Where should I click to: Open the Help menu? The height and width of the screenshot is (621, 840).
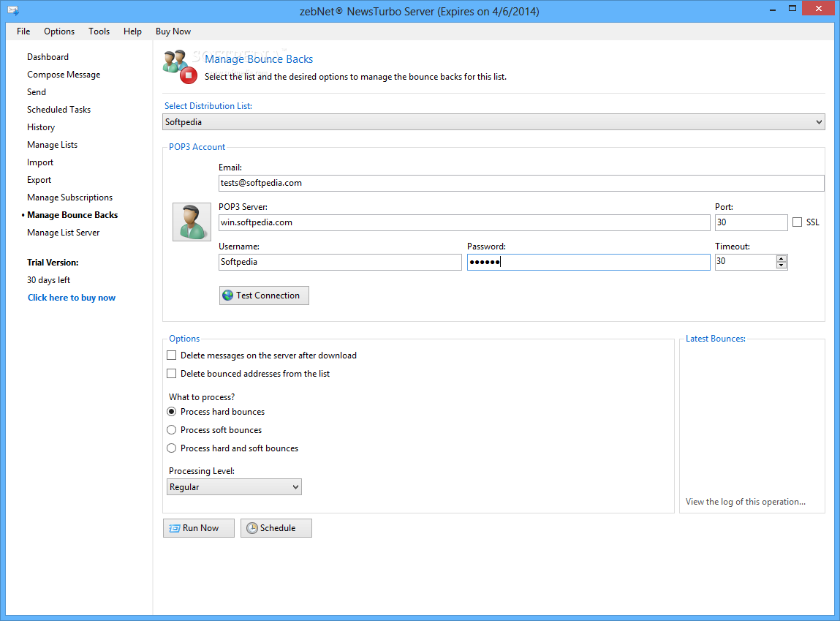pyautogui.click(x=132, y=31)
